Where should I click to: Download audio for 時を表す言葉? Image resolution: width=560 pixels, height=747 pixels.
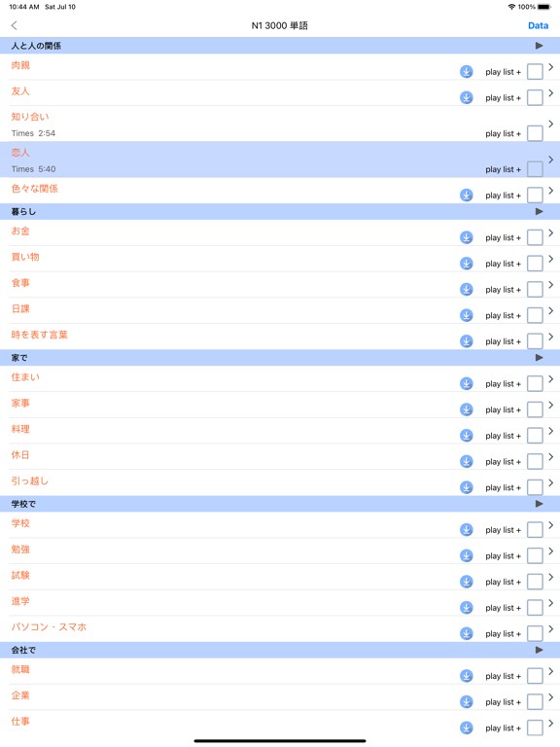(467, 341)
